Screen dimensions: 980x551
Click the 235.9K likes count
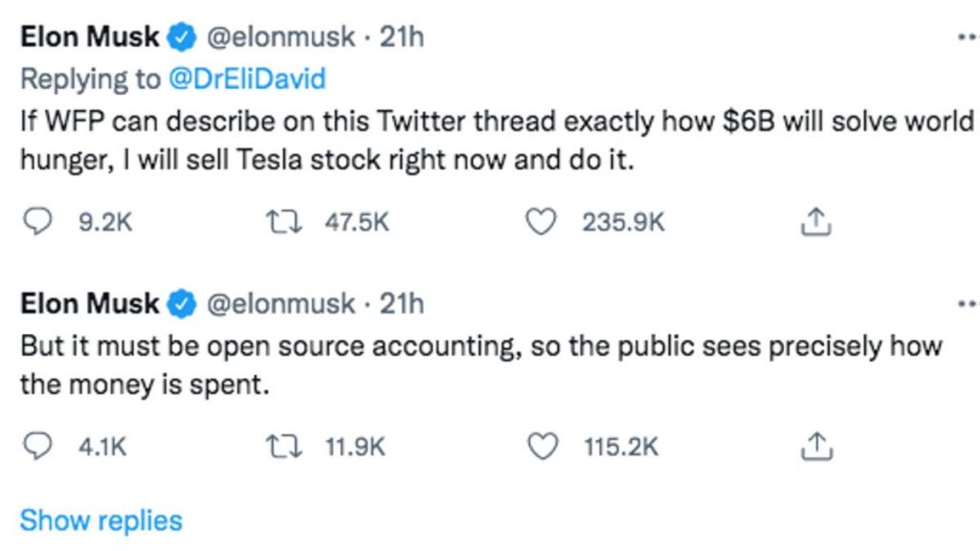point(622,222)
